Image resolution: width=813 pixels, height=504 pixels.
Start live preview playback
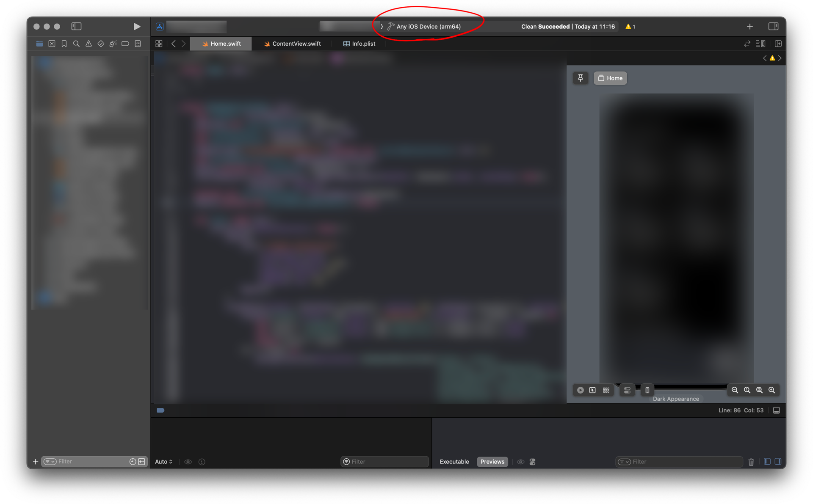tap(580, 390)
